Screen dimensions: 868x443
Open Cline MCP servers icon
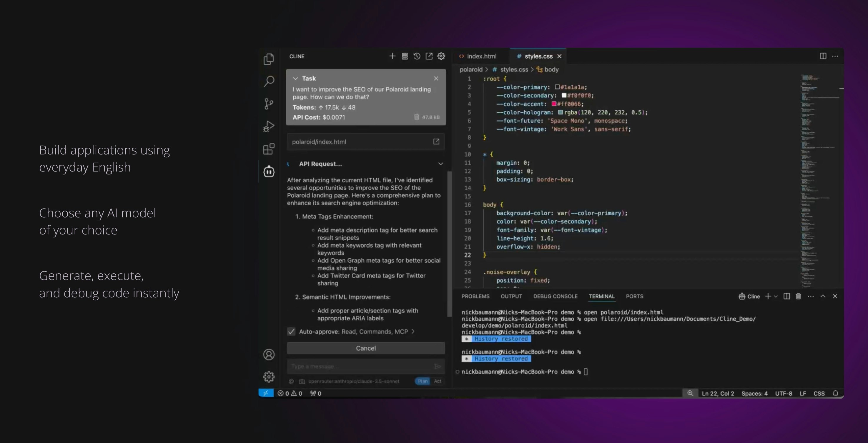tap(405, 56)
